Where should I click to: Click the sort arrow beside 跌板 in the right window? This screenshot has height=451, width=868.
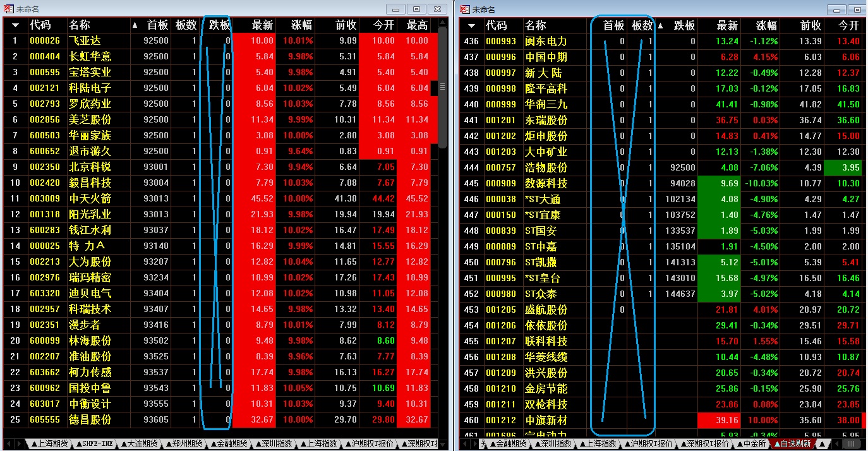tap(661, 25)
